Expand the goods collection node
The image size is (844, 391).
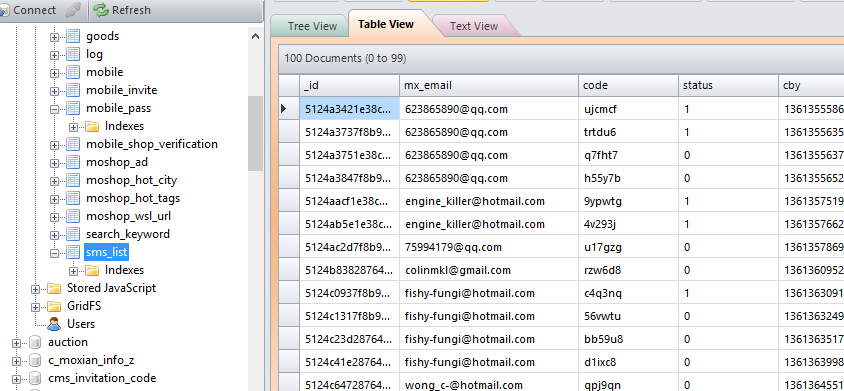(54, 37)
